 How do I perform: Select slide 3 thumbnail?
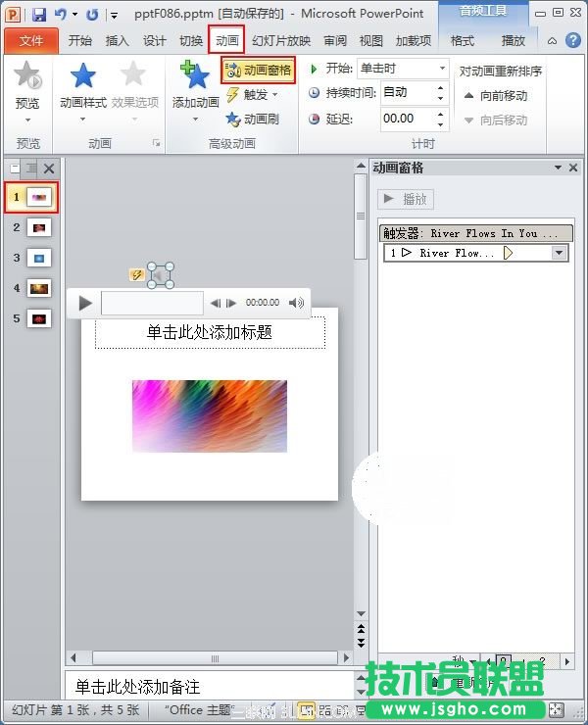point(39,258)
